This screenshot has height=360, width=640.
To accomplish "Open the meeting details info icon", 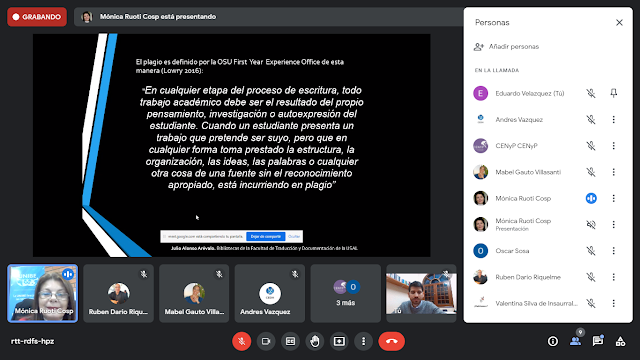I will 553,341.
